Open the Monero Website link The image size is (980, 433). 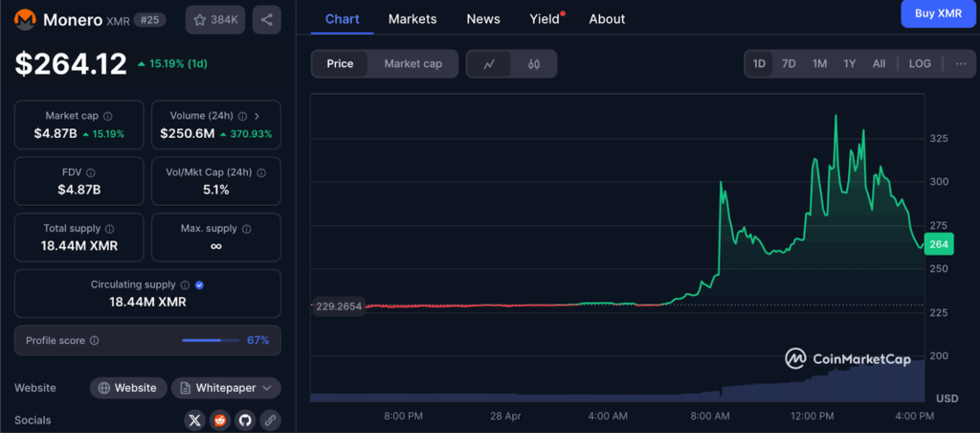[x=127, y=388]
